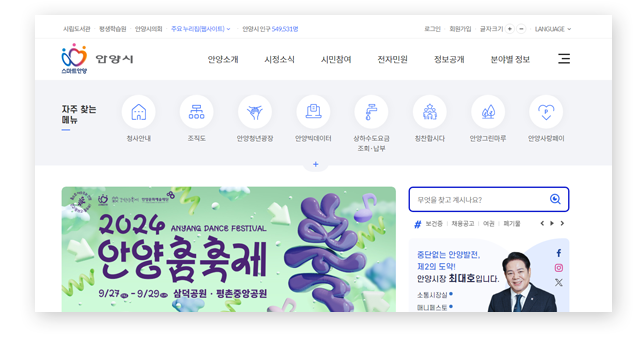This screenshot has width=640, height=362.
Task: Open the LANGUAGE dropdown
Action: pyautogui.click(x=553, y=29)
